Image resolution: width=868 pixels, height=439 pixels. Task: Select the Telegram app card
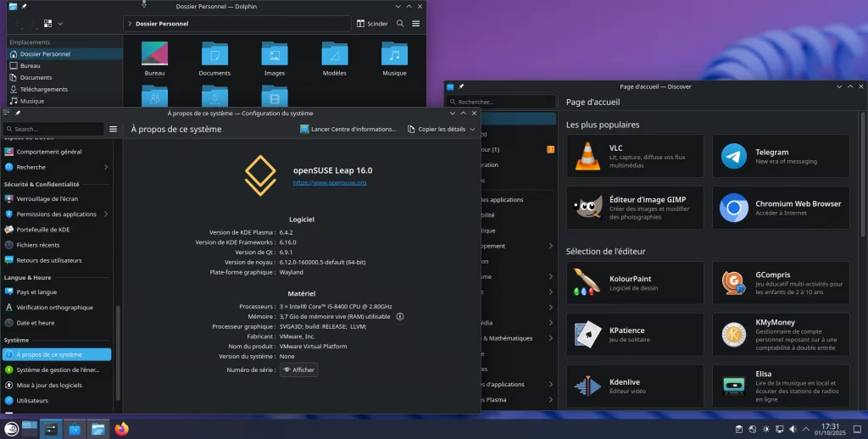tap(781, 156)
